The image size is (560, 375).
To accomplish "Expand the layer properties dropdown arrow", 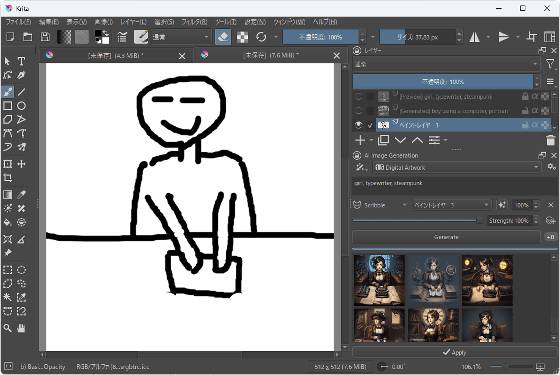I will click(446, 140).
